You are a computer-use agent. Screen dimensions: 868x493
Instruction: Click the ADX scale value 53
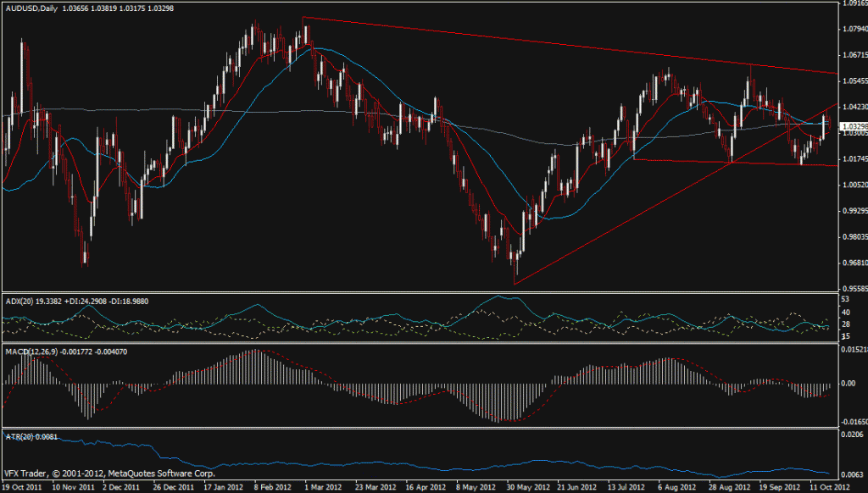(845, 299)
